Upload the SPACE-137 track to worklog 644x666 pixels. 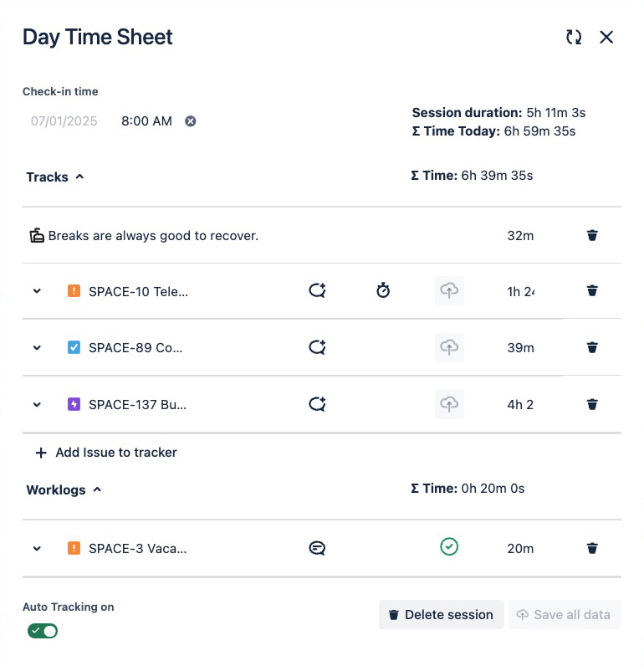pos(449,404)
